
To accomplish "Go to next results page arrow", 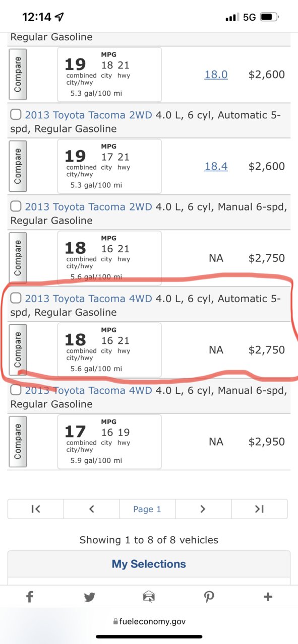I will coord(203,509).
